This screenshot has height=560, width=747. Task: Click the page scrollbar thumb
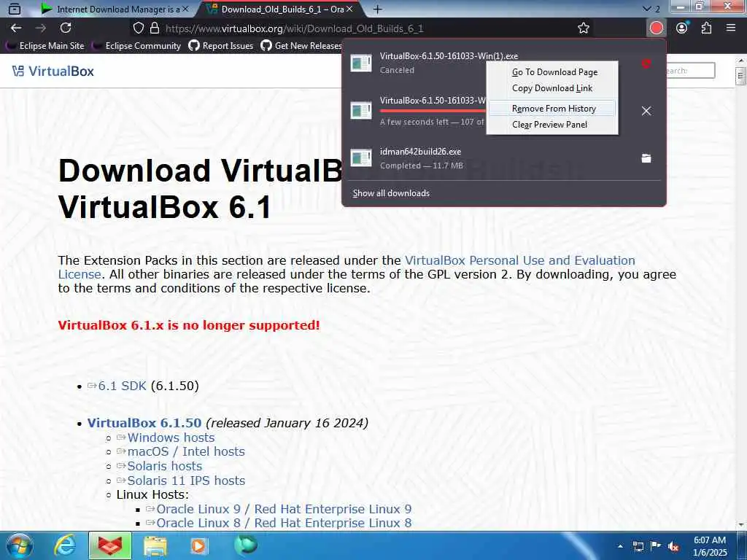click(x=741, y=76)
